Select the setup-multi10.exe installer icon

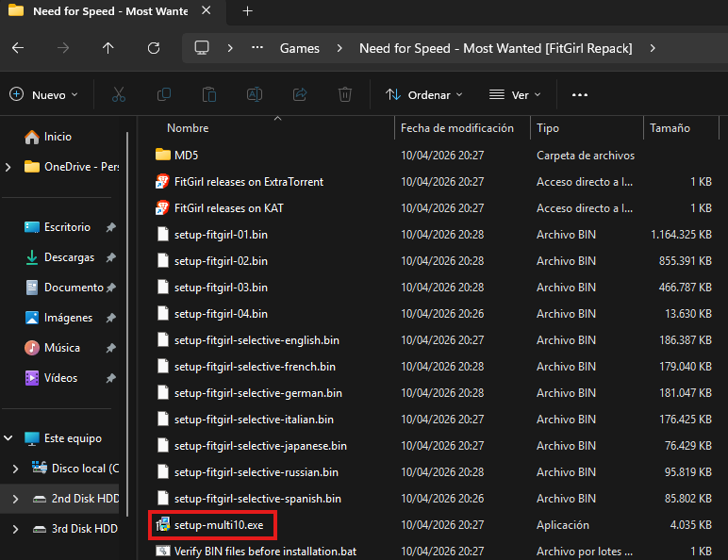pos(162,525)
